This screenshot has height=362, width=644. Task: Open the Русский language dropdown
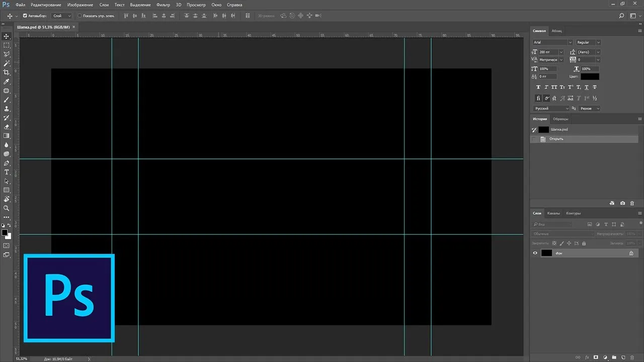551,108
